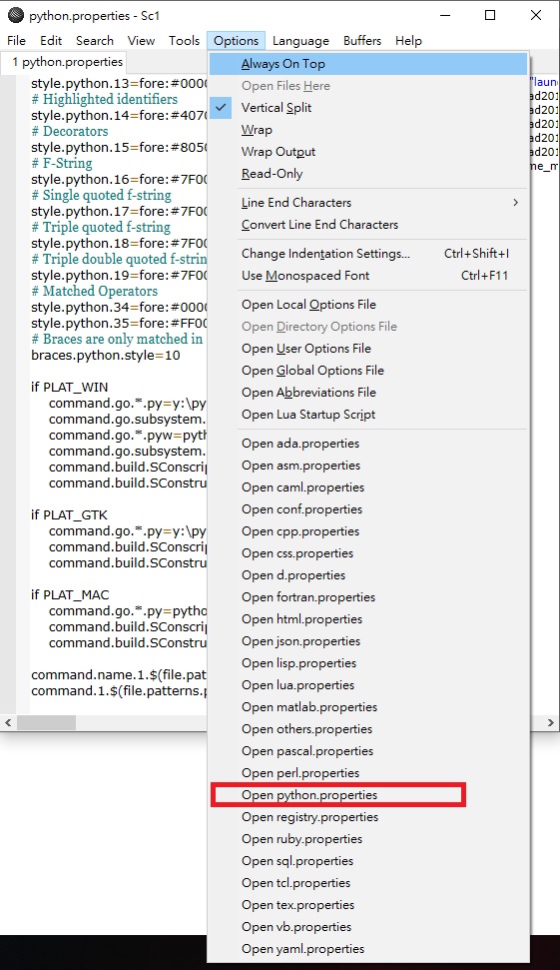Select Open Local Options File
The width and height of the screenshot is (560, 970).
(x=368, y=305)
